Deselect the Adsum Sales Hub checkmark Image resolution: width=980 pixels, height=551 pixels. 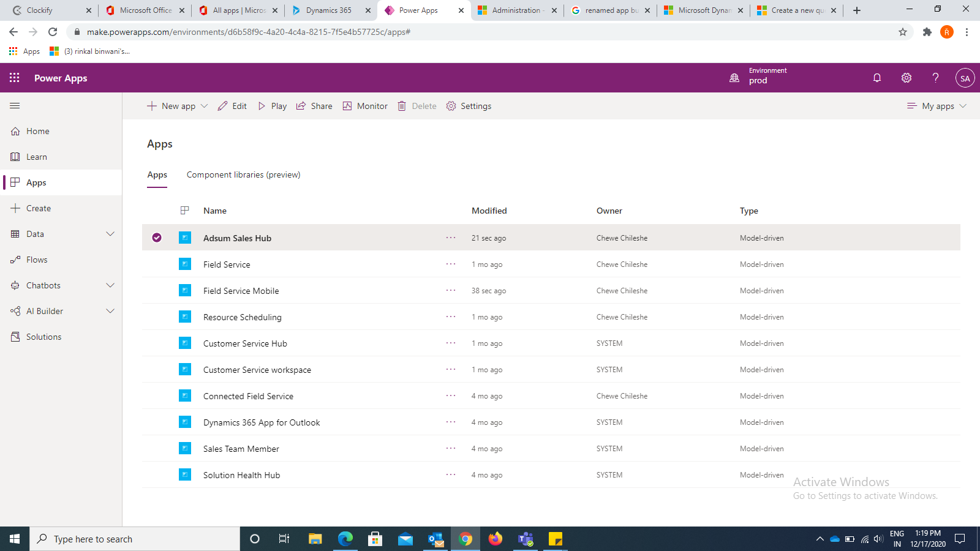[x=157, y=238]
